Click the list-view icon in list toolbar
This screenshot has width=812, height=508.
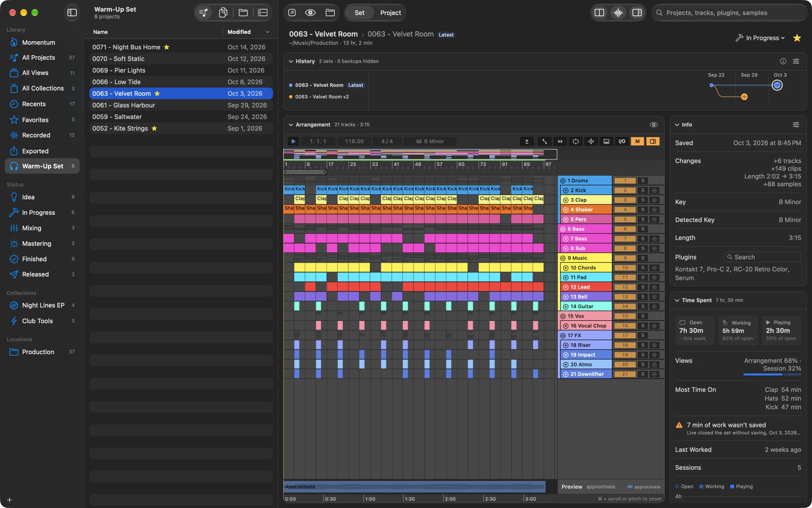(263, 13)
